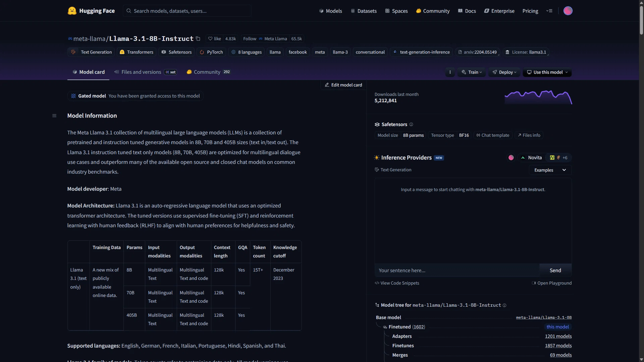644x362 pixels.
Task: Click the Transformers library tag
Action: (x=137, y=52)
